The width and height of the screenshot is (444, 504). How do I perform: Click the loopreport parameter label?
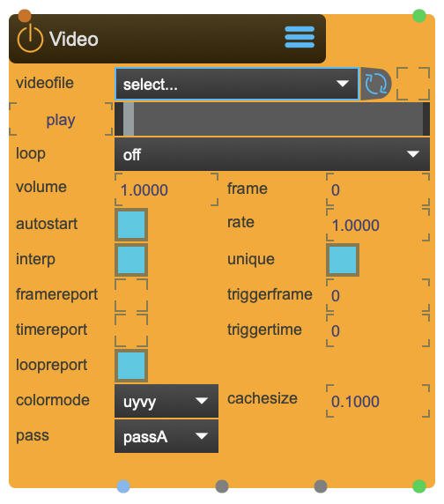point(51,366)
